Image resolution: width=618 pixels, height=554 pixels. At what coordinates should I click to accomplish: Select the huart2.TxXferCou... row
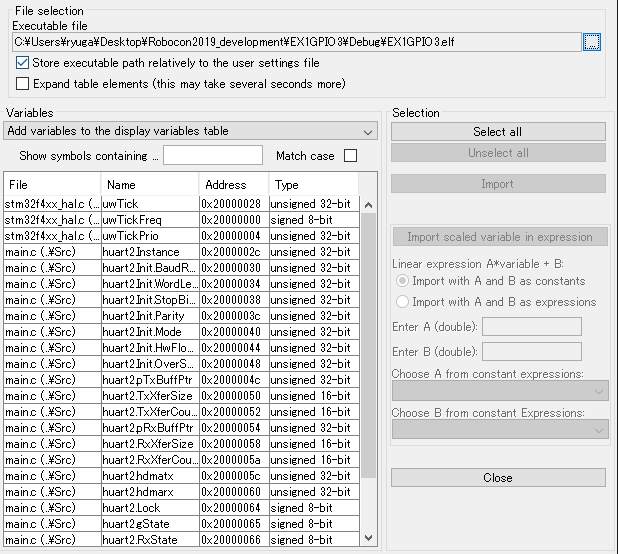coord(182,412)
